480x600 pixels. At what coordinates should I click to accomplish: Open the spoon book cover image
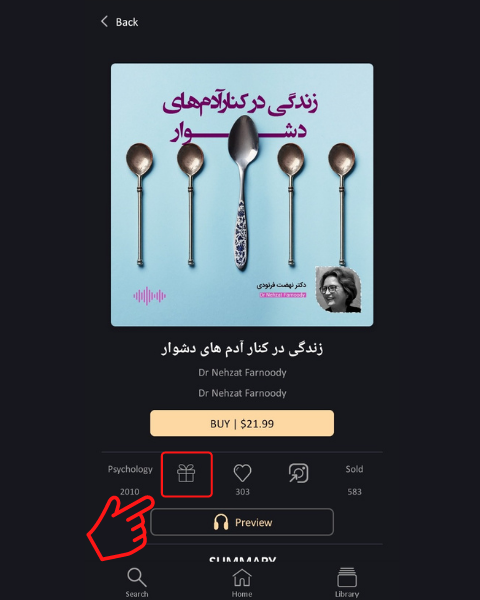point(242,195)
